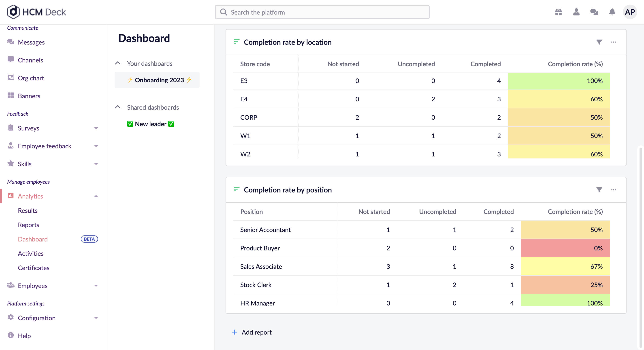Click the Analytics chart icon

pos(11,196)
